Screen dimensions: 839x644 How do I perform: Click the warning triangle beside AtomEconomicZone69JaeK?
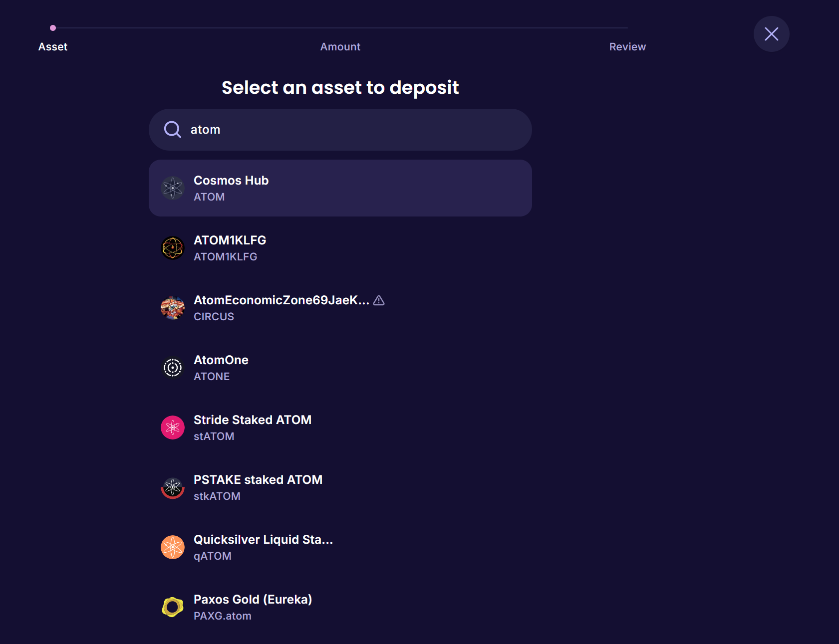click(x=379, y=300)
